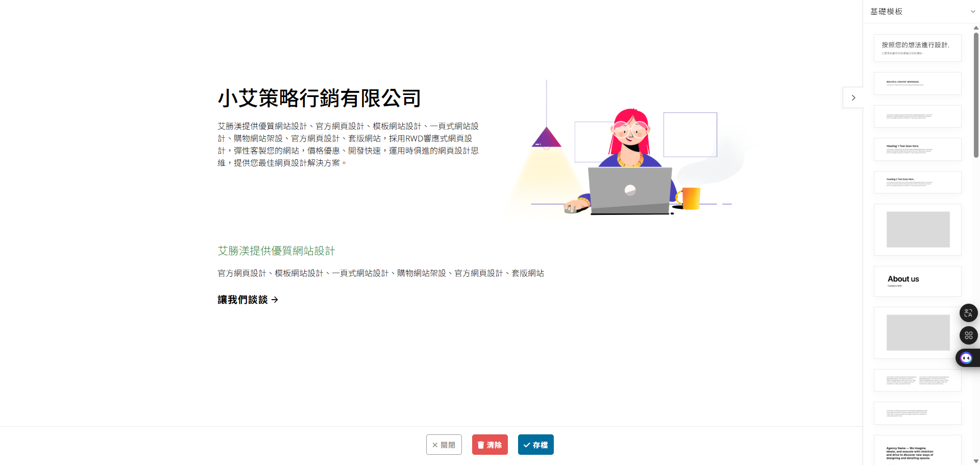980x465 pixels.
Task: Pick the Agency Name template thumbnail
Action: (x=917, y=450)
